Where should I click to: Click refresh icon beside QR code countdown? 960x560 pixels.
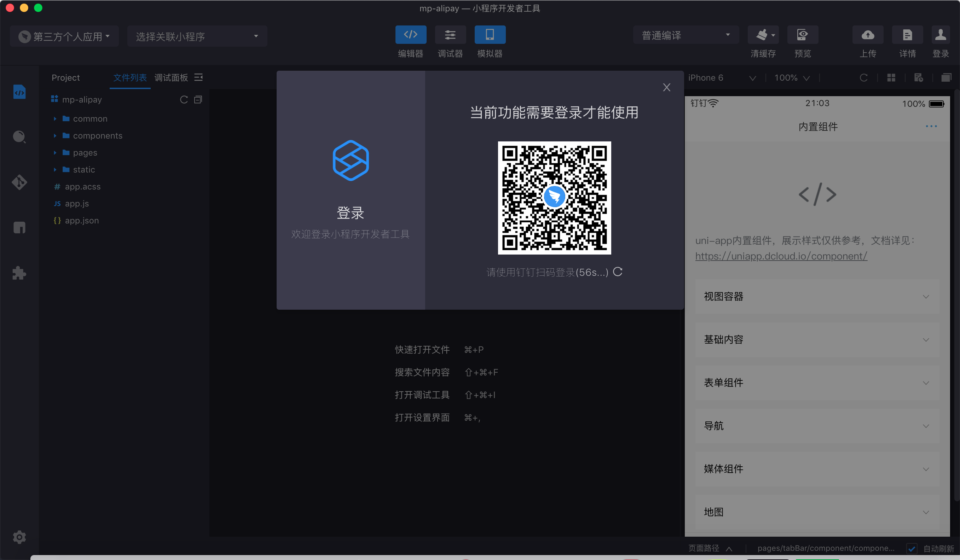tap(618, 272)
